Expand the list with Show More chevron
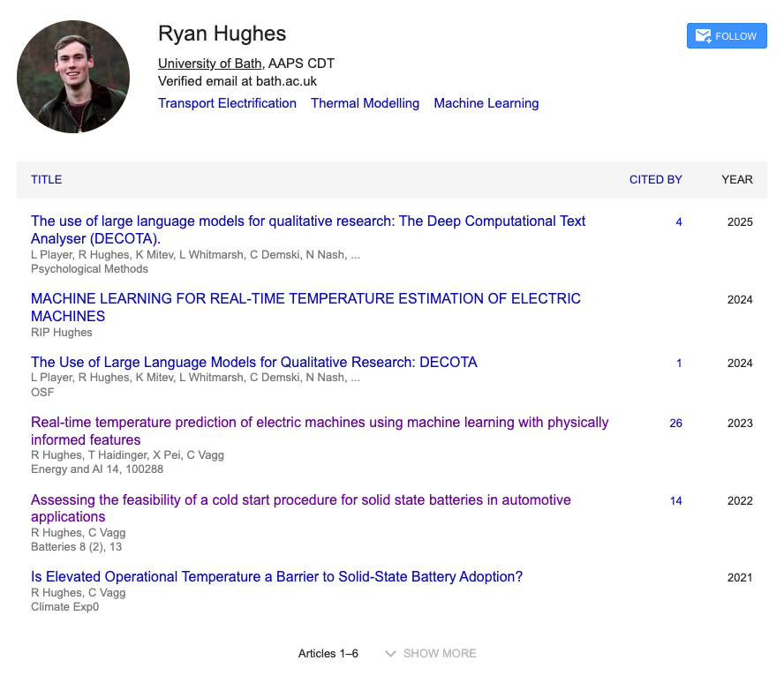This screenshot has height=698, width=784. pos(431,654)
